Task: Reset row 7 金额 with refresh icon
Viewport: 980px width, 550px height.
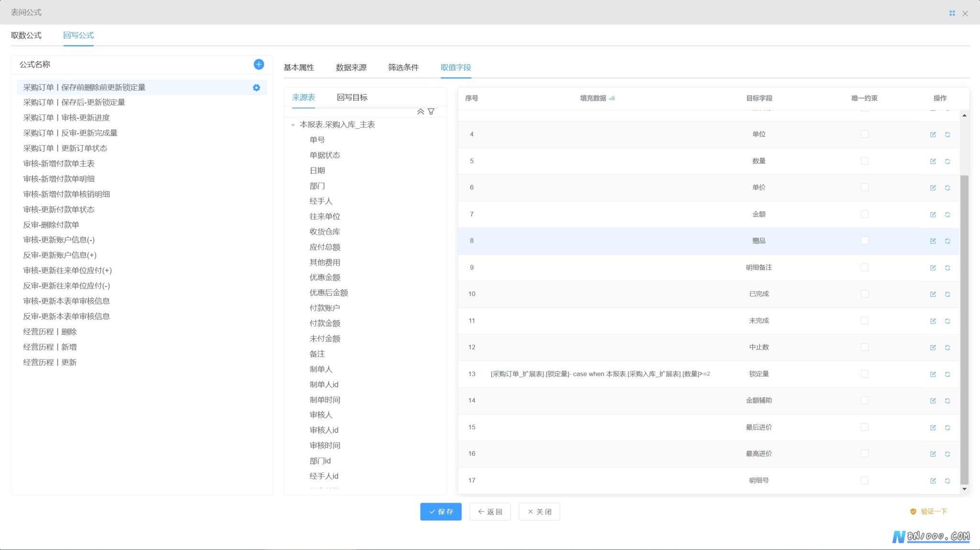Action: click(947, 214)
